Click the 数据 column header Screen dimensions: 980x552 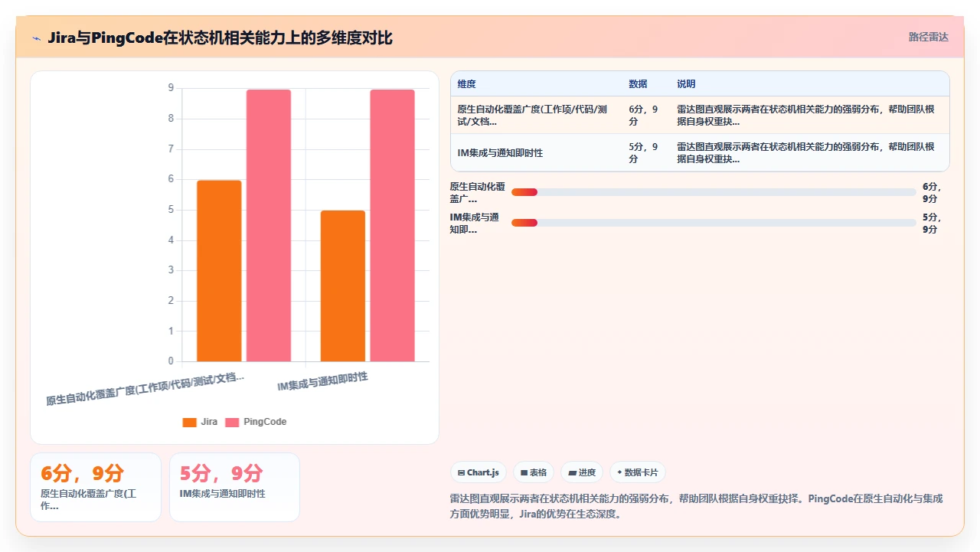[x=638, y=84]
